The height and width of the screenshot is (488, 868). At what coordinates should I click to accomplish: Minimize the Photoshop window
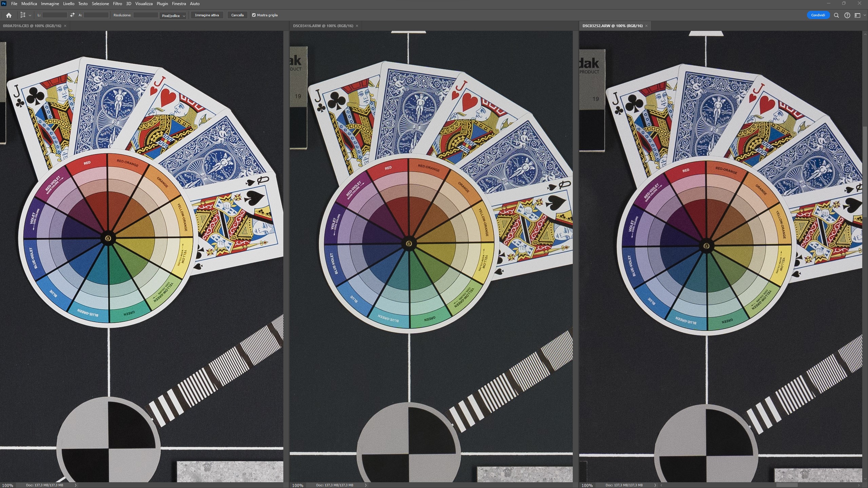point(829,3)
